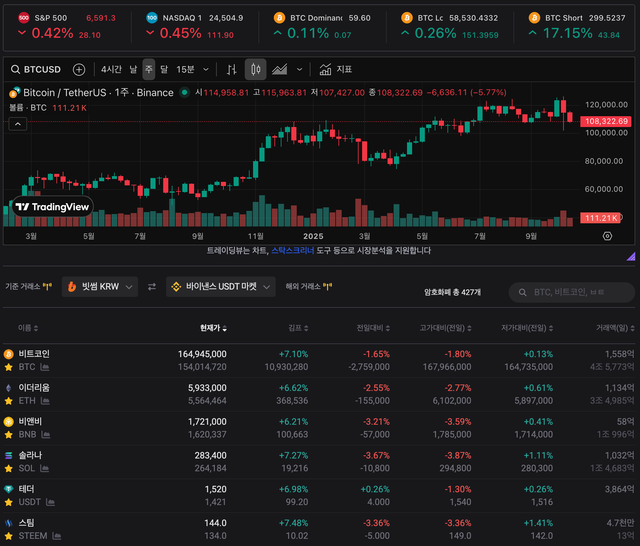The width and height of the screenshot is (640, 546).
Task: Swap exchanges with the arrows icon
Action: pos(152,287)
